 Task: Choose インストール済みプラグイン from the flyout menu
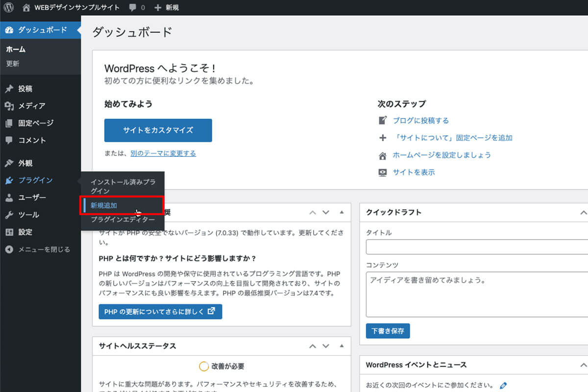pyautogui.click(x=122, y=186)
